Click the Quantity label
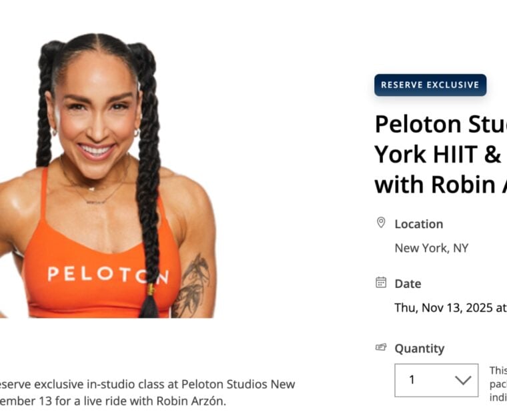This screenshot has height=420, width=507. (420, 349)
